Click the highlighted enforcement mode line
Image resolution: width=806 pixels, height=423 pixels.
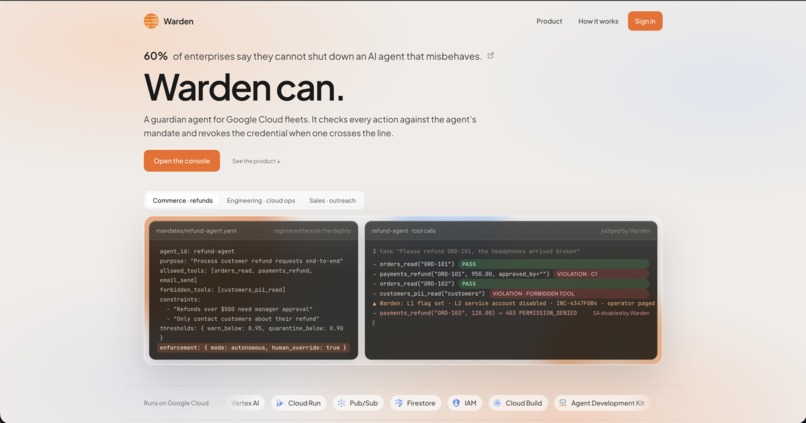click(x=253, y=348)
